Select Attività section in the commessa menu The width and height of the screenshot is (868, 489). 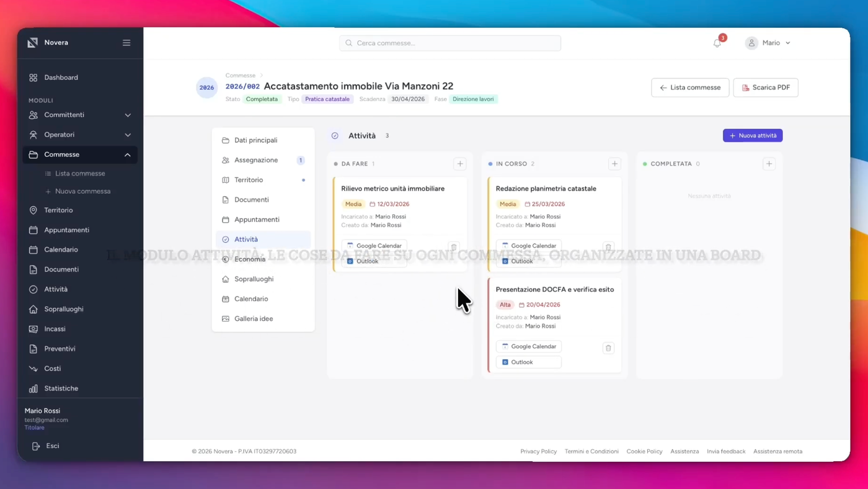pos(263,240)
